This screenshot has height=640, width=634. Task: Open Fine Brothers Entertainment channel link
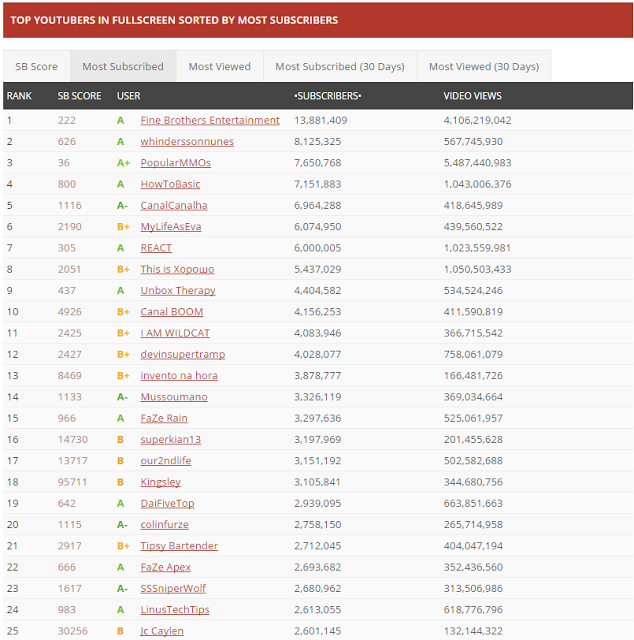pyautogui.click(x=210, y=120)
